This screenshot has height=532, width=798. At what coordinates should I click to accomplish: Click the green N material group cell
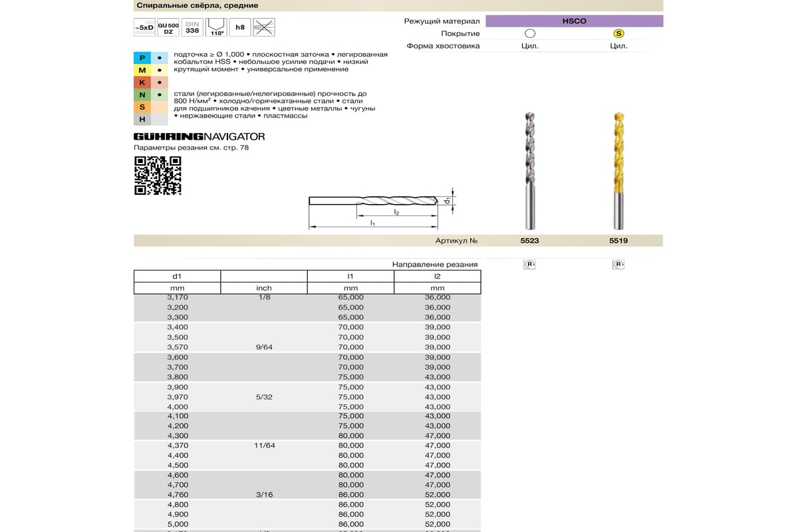[x=142, y=94]
